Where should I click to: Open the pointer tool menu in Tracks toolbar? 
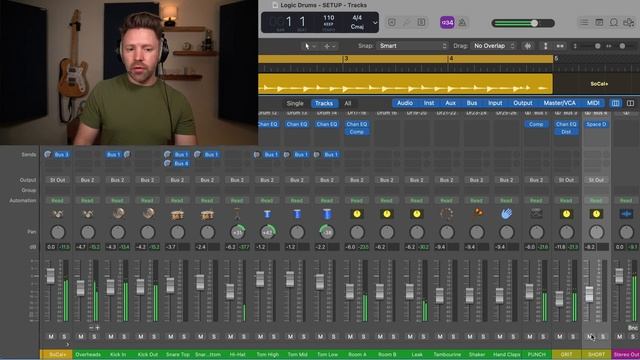point(310,46)
